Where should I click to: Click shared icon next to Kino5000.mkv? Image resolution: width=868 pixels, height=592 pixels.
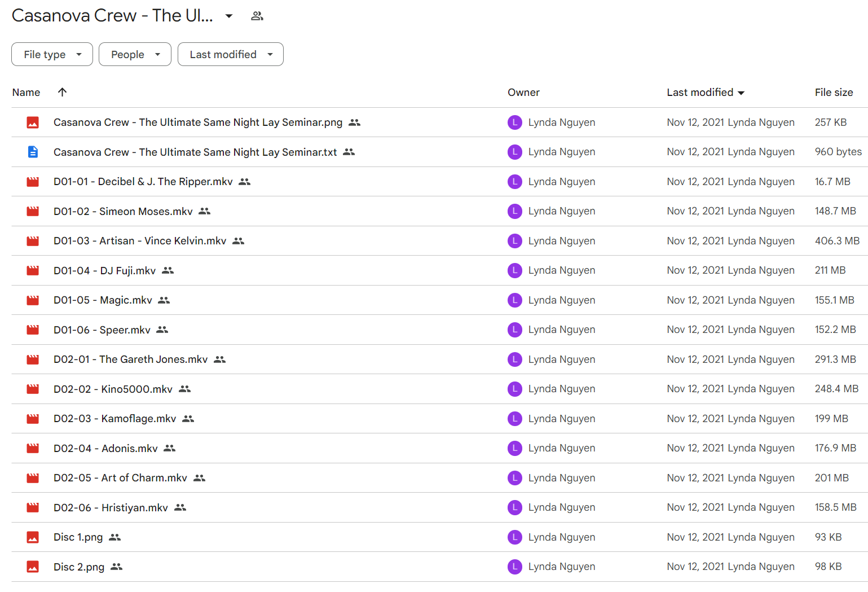(184, 389)
